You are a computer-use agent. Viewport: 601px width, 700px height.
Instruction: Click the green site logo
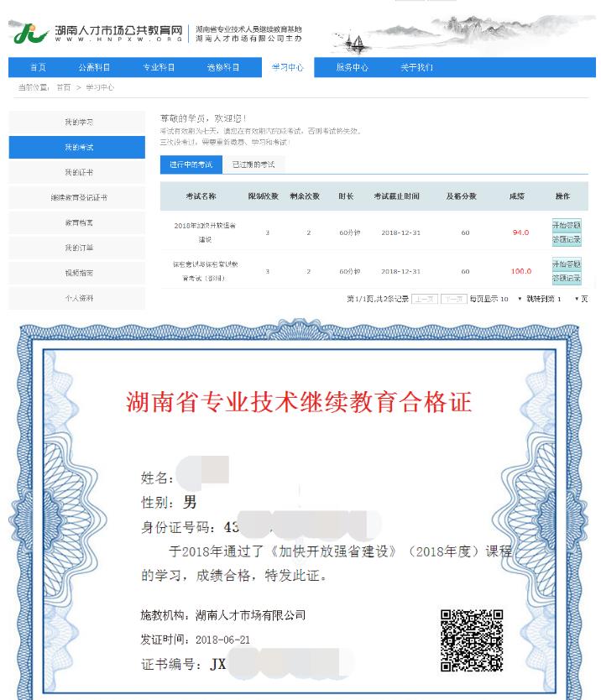30,33
